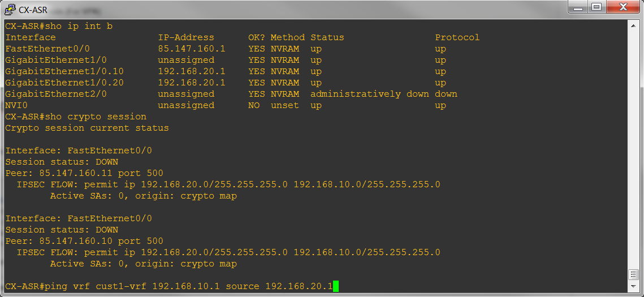The height and width of the screenshot is (297, 644).
Task: Click the 'Protocol' column header text
Action: coord(457,37)
